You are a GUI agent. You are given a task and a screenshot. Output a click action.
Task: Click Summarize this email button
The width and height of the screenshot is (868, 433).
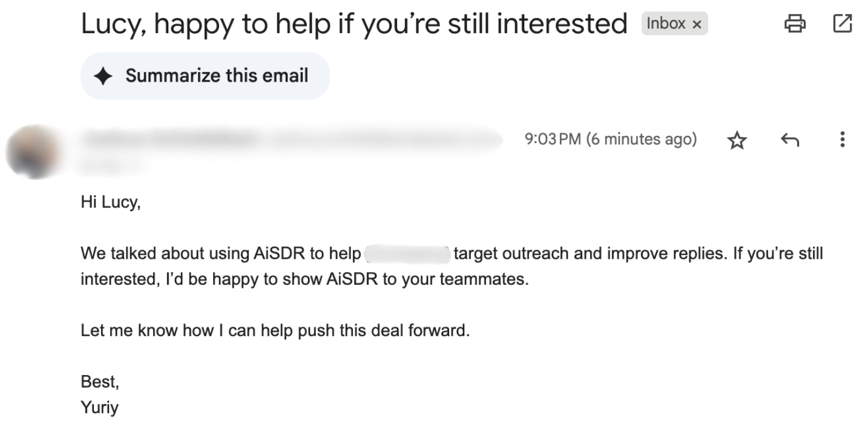pyautogui.click(x=205, y=76)
